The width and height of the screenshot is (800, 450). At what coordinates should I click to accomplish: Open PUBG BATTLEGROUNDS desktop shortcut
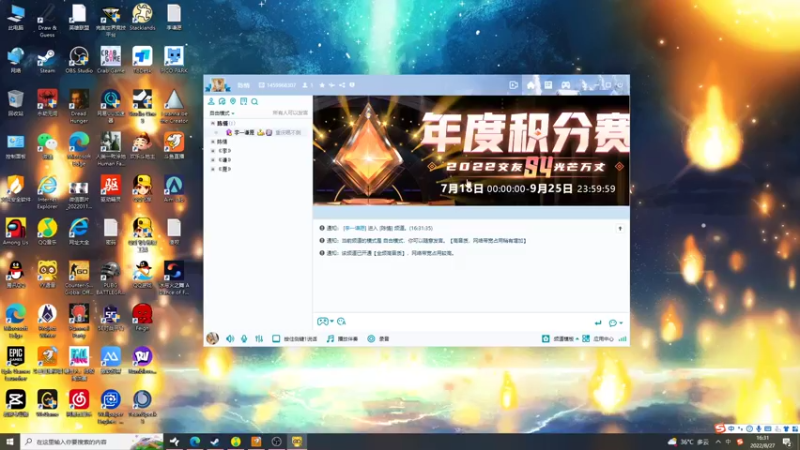click(110, 278)
